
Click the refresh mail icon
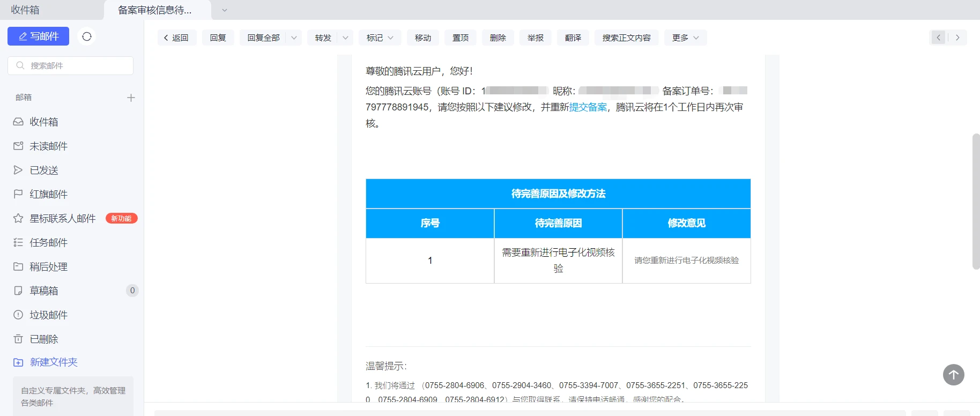[87, 36]
